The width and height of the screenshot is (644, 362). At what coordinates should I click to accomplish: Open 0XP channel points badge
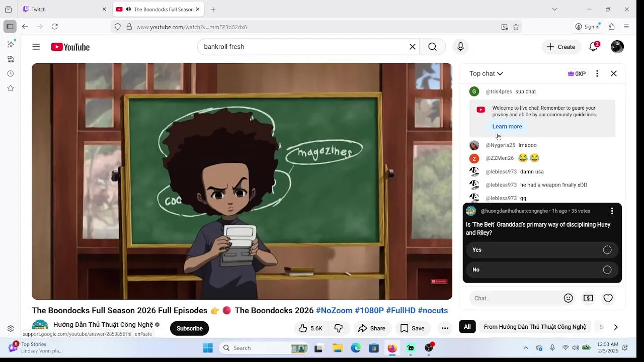tap(577, 73)
